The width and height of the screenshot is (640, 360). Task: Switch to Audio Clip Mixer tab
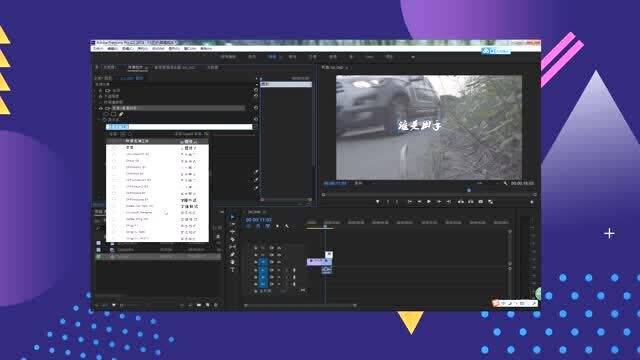(174, 67)
